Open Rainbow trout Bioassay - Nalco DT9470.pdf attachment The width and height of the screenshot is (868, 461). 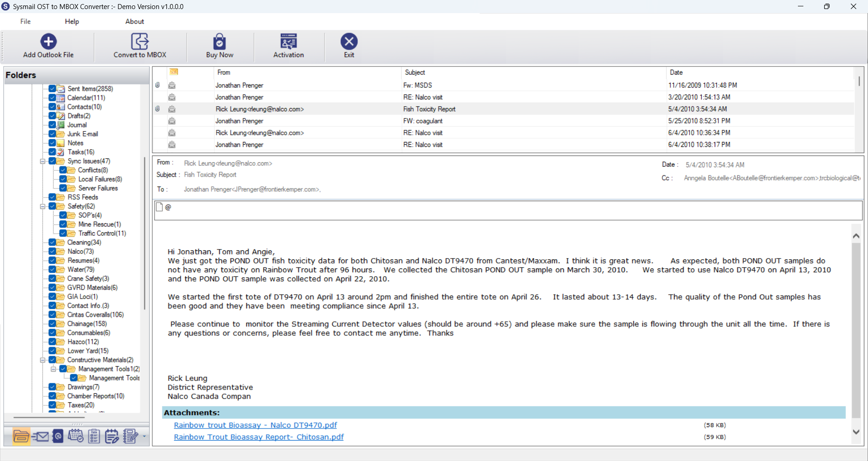pyautogui.click(x=255, y=425)
